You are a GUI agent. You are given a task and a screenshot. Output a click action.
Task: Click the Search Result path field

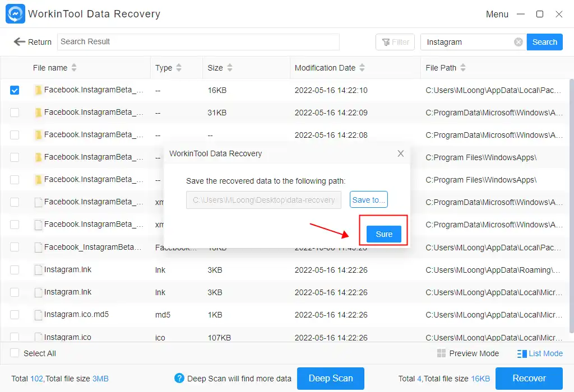click(x=198, y=41)
